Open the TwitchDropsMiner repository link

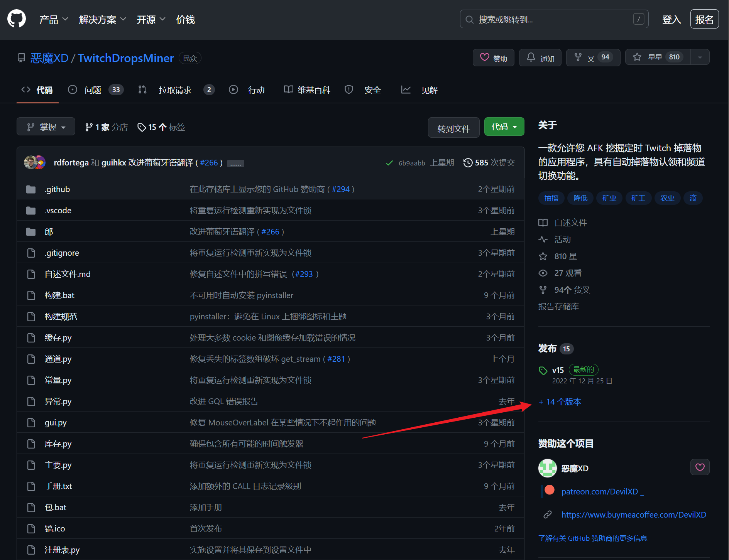pyautogui.click(x=126, y=58)
